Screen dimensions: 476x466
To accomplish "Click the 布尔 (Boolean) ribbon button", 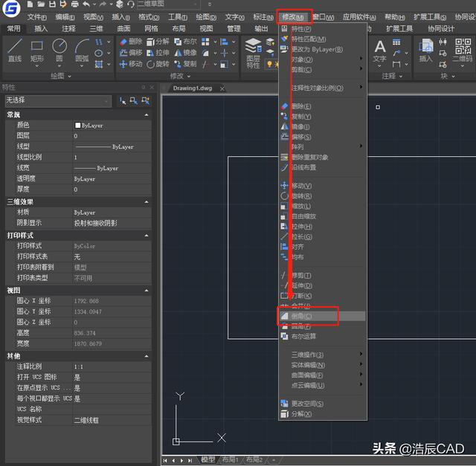I will (x=185, y=42).
